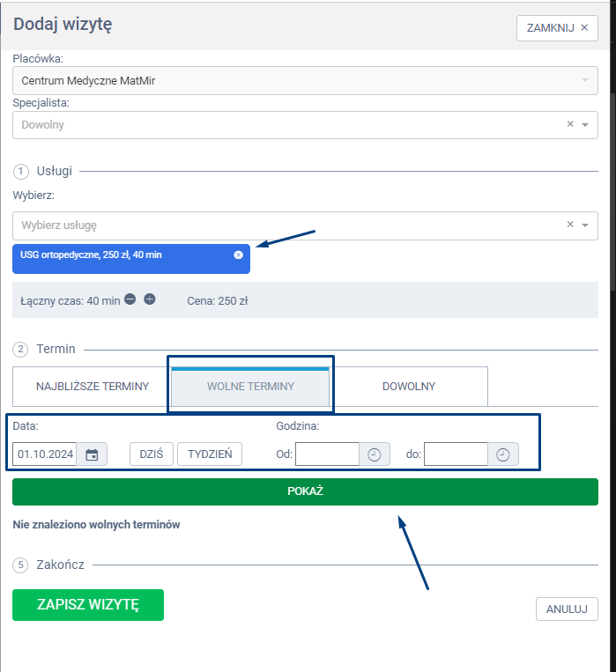
Task: Switch to the Dowolny tab
Action: pos(408,387)
